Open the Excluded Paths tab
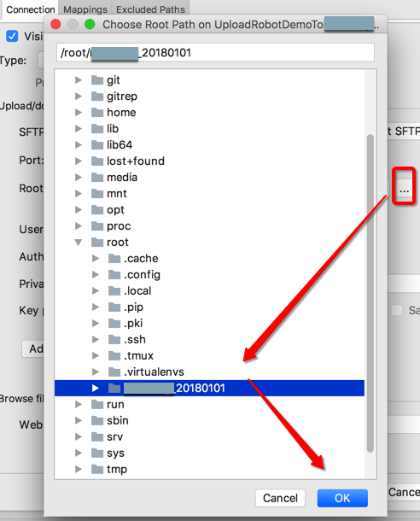 coord(150,9)
